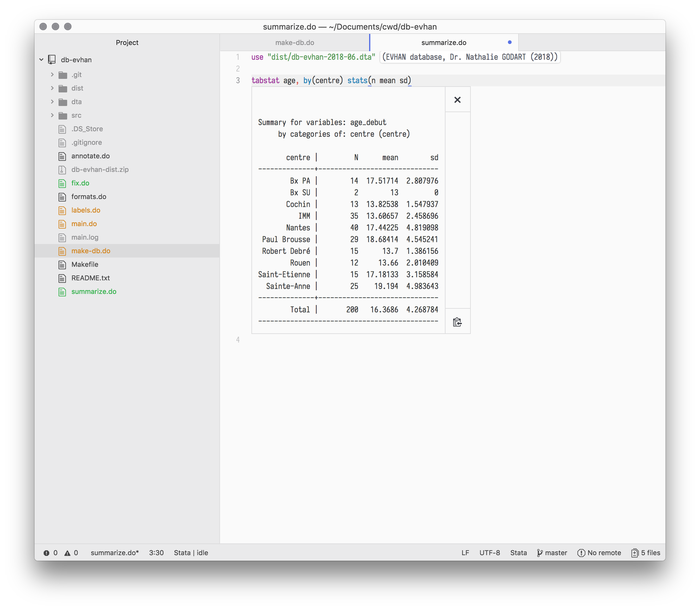The height and width of the screenshot is (610, 700).
Task: Expand the dist folder
Action: click(52, 88)
